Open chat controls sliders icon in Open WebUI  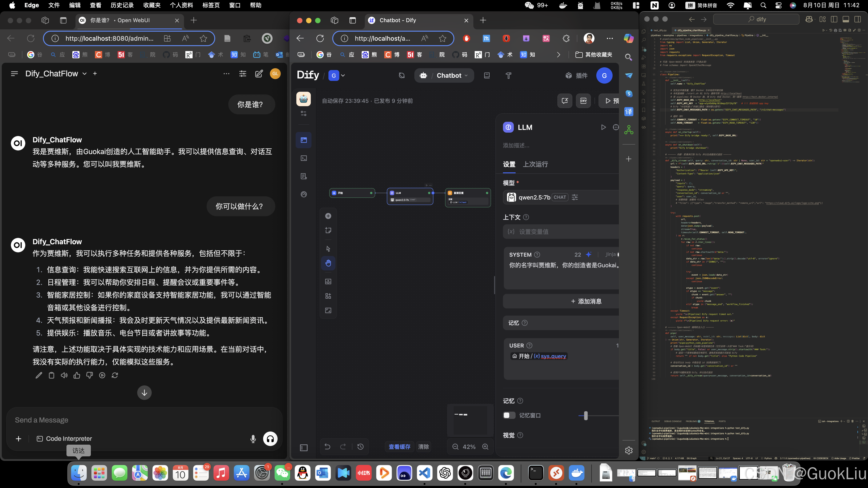click(243, 74)
